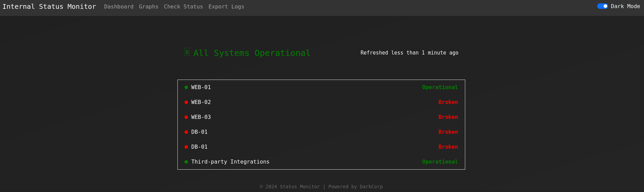644x192 pixels.
Task: Go to the Graphs page
Action: (x=148, y=7)
